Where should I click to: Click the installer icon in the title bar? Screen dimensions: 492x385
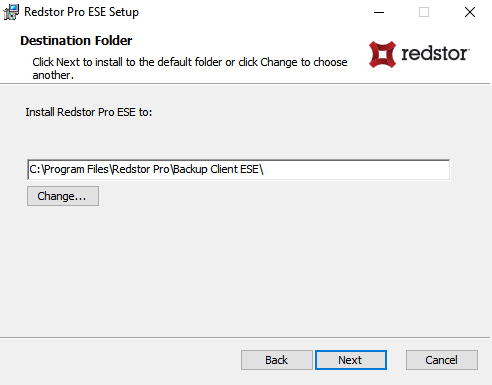[x=11, y=12]
